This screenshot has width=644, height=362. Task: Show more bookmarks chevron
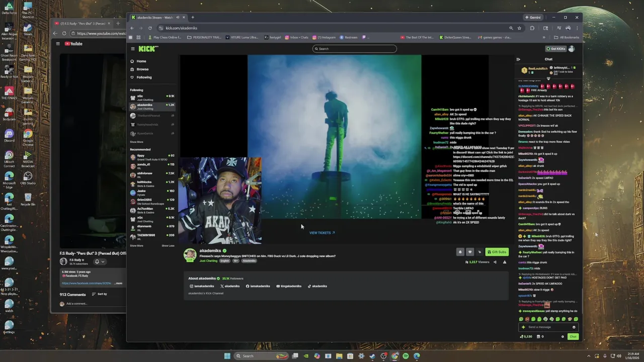(544, 37)
